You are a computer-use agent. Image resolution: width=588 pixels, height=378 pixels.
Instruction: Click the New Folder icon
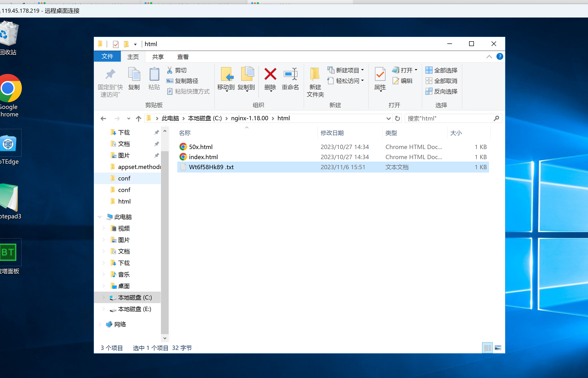click(315, 74)
